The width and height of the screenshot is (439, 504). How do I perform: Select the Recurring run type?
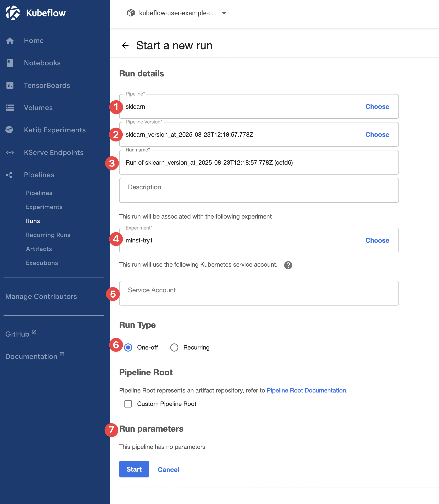click(174, 347)
